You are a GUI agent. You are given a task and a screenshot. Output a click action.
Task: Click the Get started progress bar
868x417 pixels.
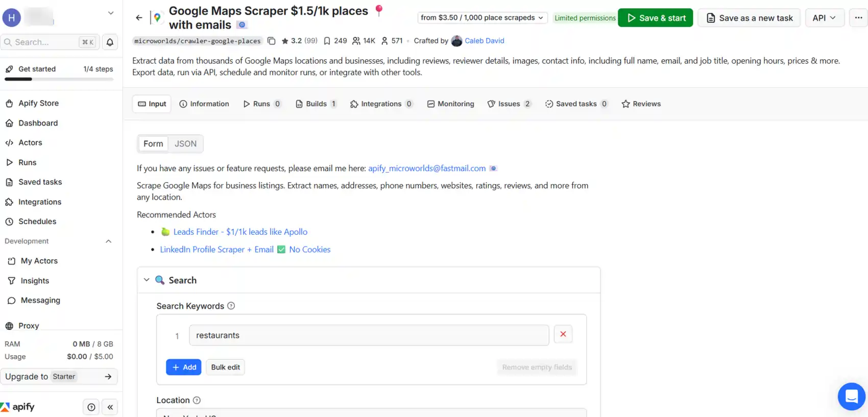[59, 79]
